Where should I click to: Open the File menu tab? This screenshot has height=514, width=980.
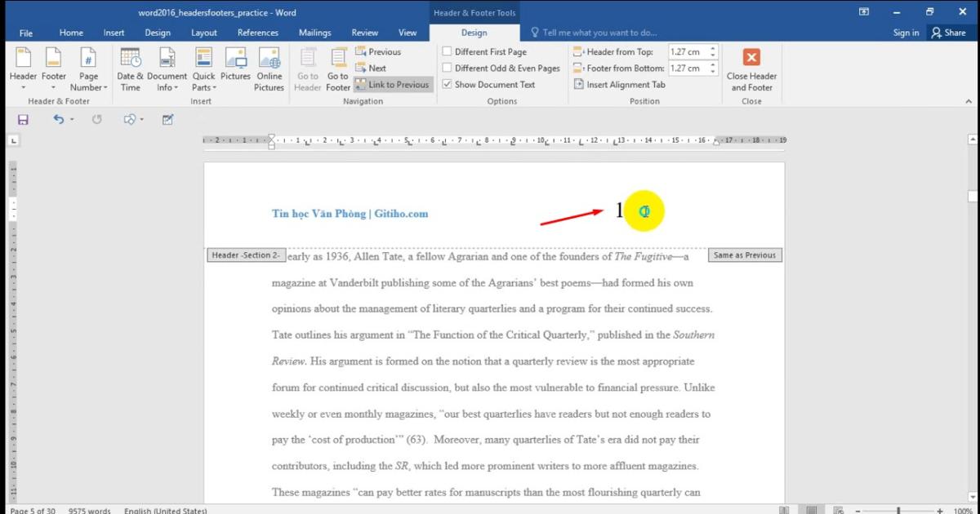click(26, 33)
